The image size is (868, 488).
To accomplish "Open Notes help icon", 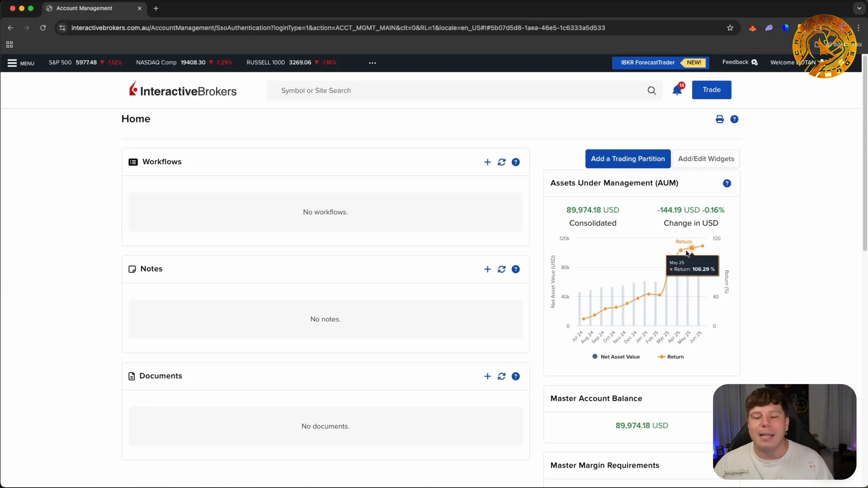I will [x=515, y=269].
